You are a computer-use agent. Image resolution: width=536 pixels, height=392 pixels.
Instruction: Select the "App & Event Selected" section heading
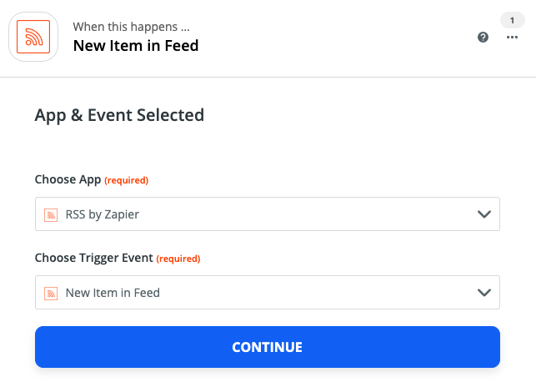pos(119,115)
